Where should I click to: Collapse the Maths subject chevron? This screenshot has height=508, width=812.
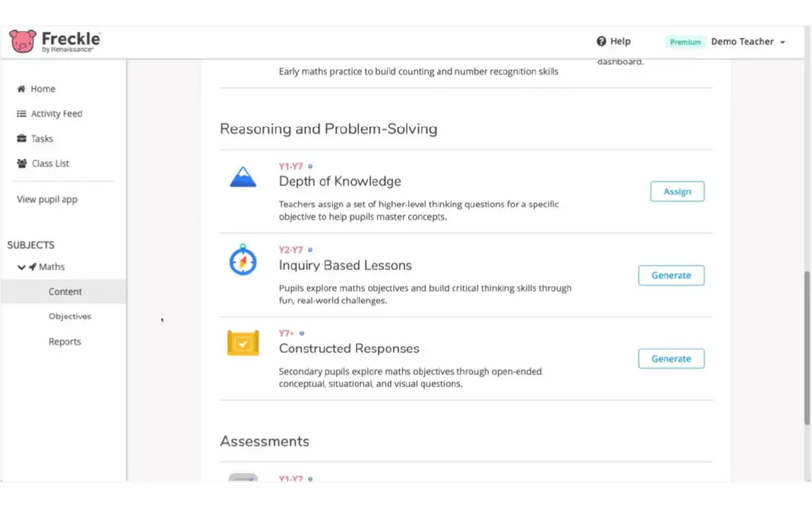[21, 267]
